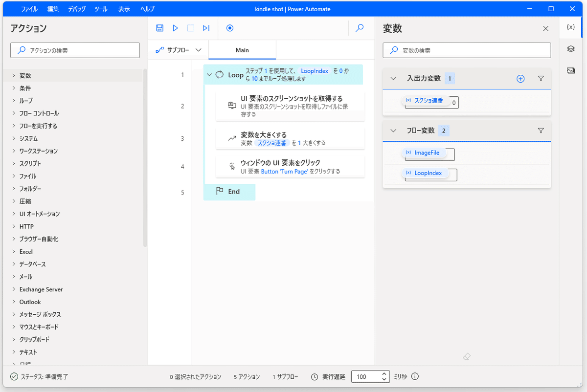Filter フロー変数 with funnel icon
Viewport: 587px width, 392px height.
541,131
